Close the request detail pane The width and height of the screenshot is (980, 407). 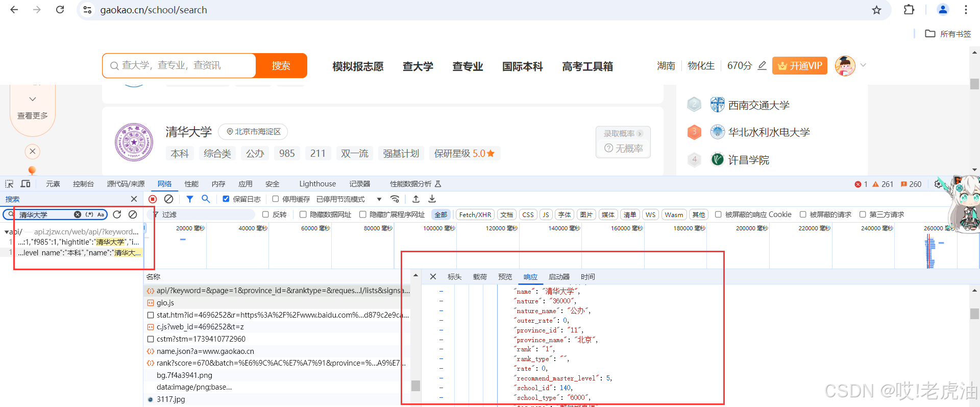point(433,277)
